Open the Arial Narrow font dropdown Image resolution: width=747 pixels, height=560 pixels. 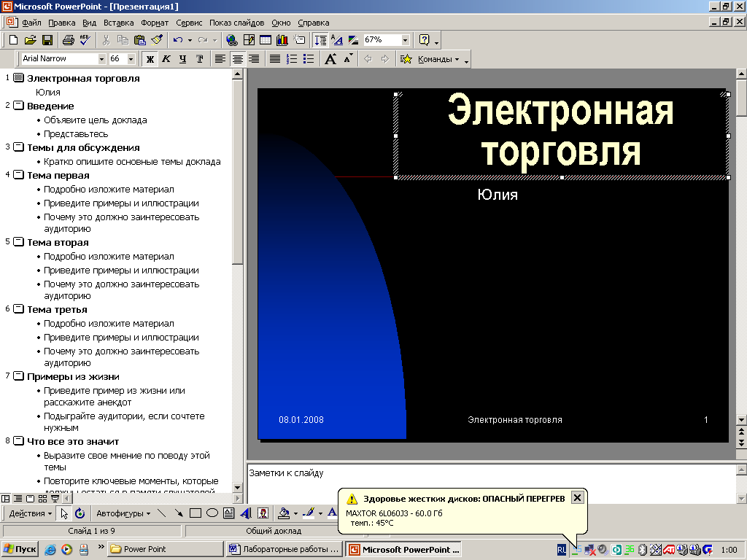pyautogui.click(x=101, y=59)
